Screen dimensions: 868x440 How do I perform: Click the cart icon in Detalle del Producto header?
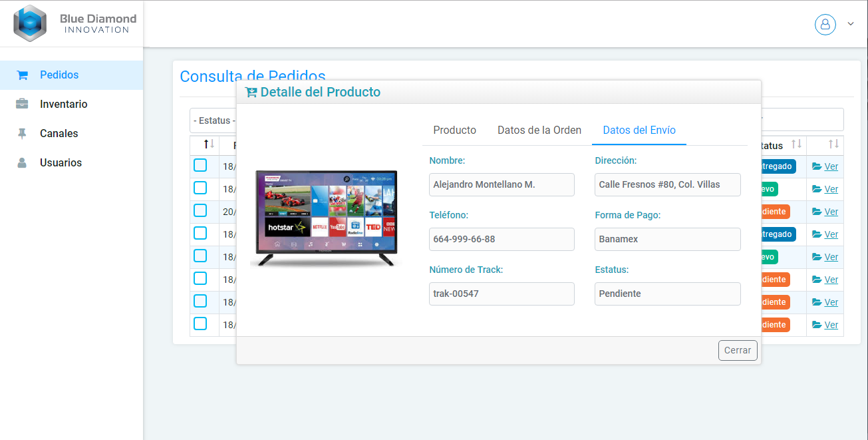pyautogui.click(x=251, y=93)
